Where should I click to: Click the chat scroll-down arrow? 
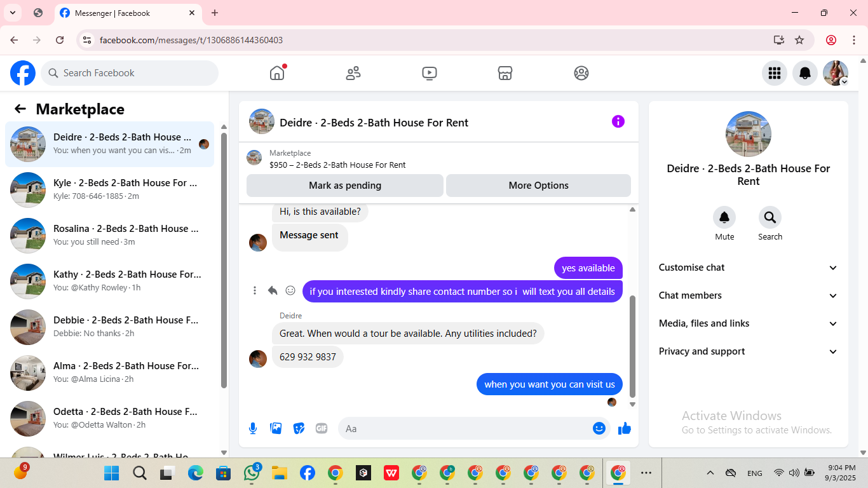point(632,404)
